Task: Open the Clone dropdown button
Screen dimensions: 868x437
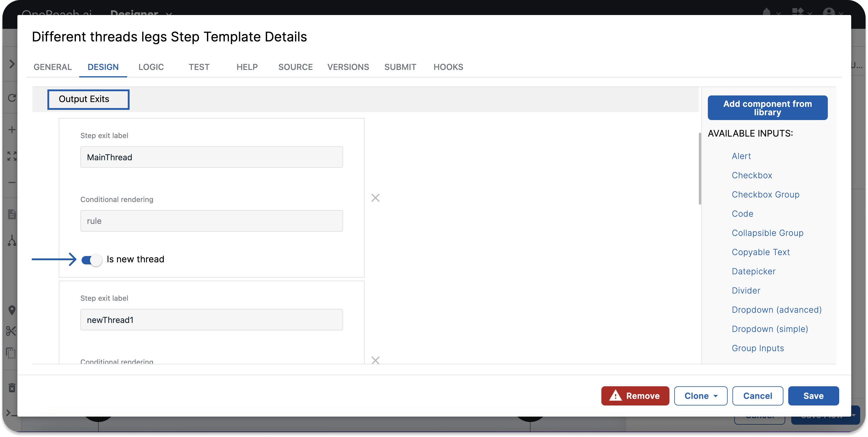Action: coord(701,396)
